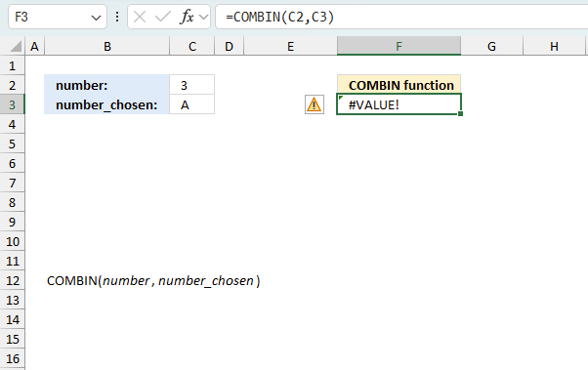Select the column B header
This screenshot has height=370, width=588.
tap(107, 47)
